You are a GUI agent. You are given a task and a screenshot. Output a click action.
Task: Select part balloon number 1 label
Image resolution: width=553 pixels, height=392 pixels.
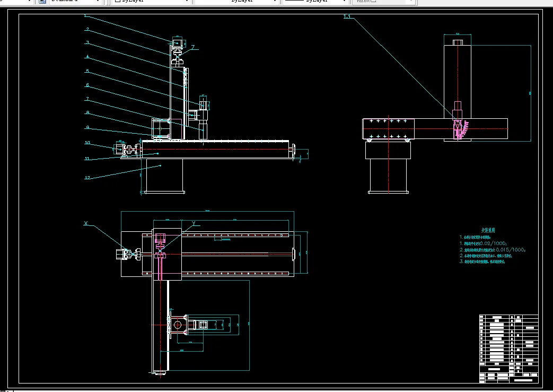[x=85, y=16]
